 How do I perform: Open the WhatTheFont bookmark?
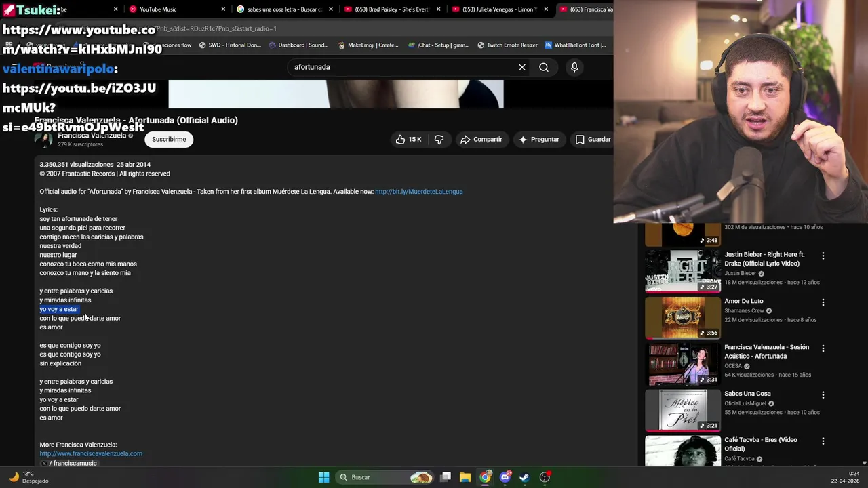point(575,45)
